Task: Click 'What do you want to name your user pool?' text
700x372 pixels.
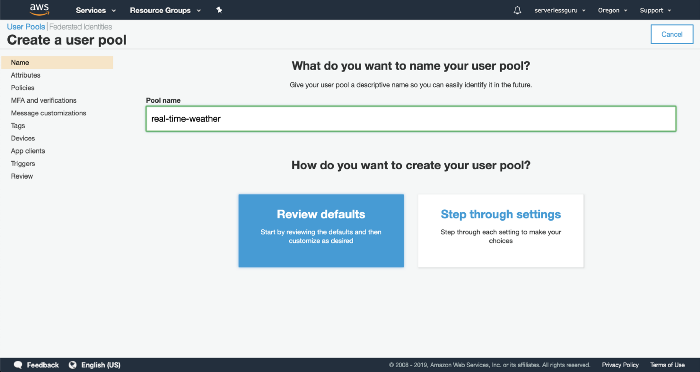Action: pyautogui.click(x=411, y=66)
